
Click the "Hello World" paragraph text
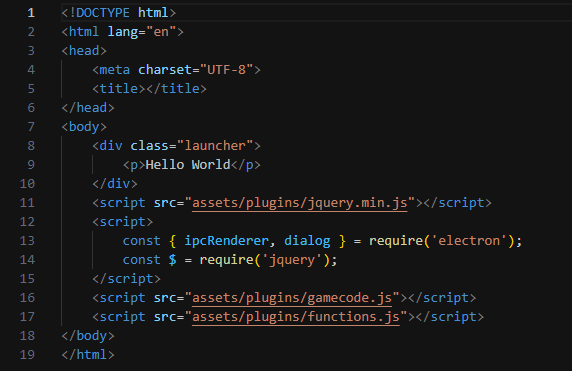[x=188, y=165]
